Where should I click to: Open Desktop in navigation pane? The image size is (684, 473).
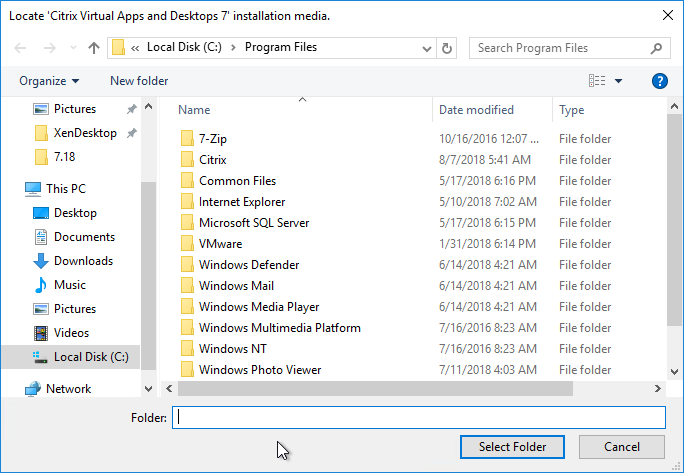[x=75, y=213]
